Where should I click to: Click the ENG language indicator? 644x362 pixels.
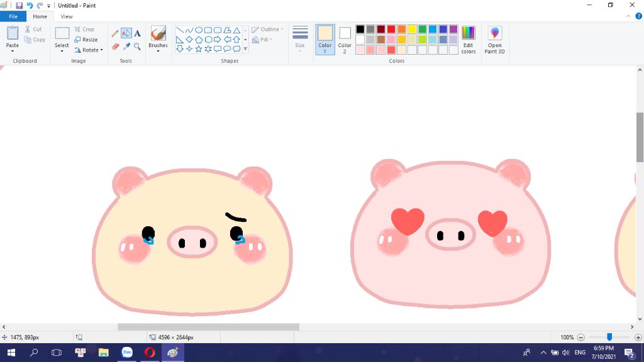pyautogui.click(x=580, y=353)
